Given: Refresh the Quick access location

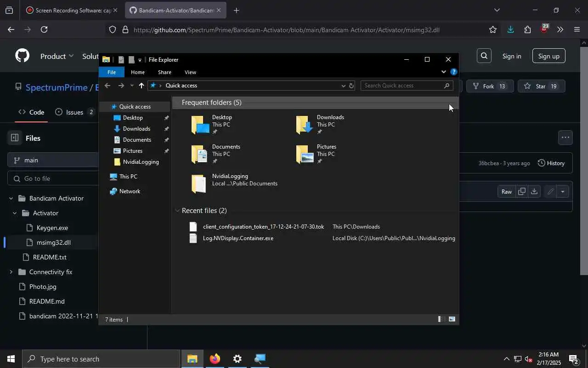Looking at the screenshot, I should (x=351, y=86).
